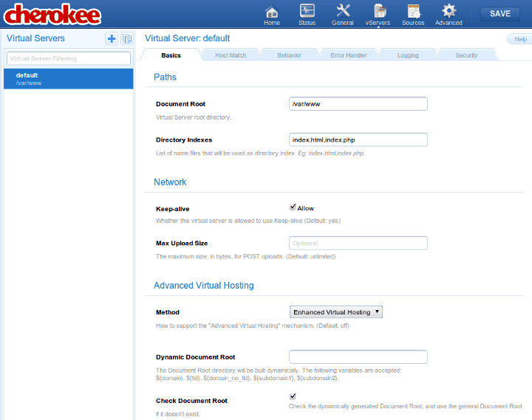Open the Error Handler tab

tap(349, 55)
